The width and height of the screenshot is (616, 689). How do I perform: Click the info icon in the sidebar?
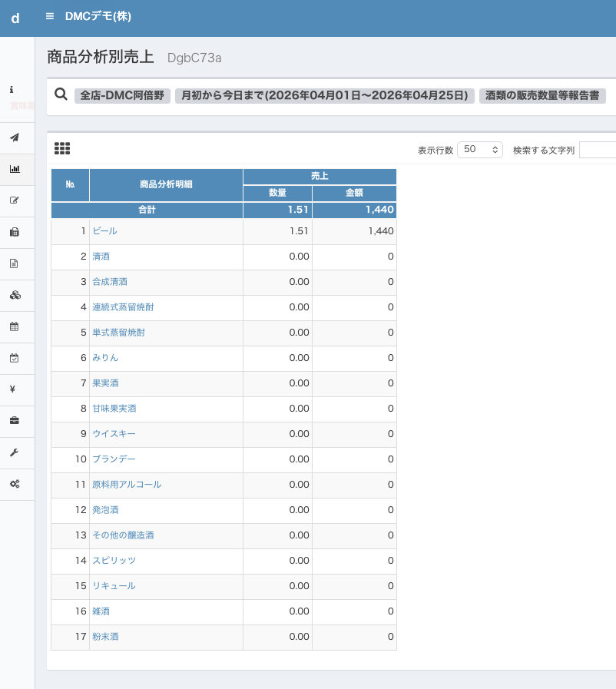coord(12,89)
